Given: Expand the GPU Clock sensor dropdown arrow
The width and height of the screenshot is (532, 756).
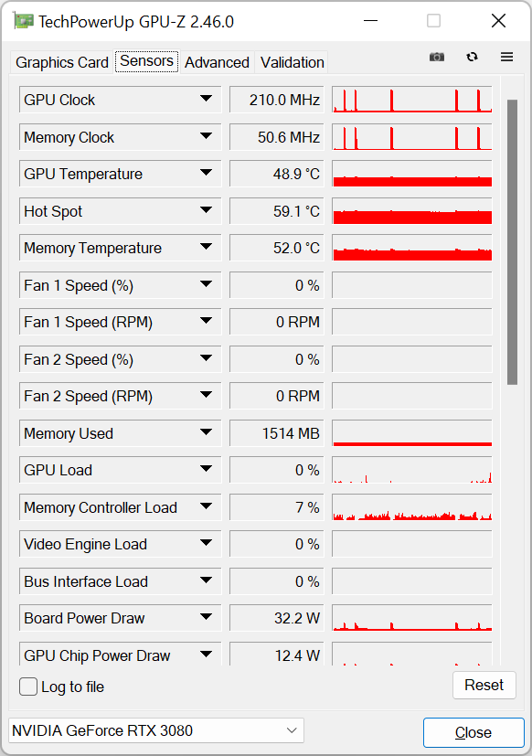Looking at the screenshot, I should [206, 99].
